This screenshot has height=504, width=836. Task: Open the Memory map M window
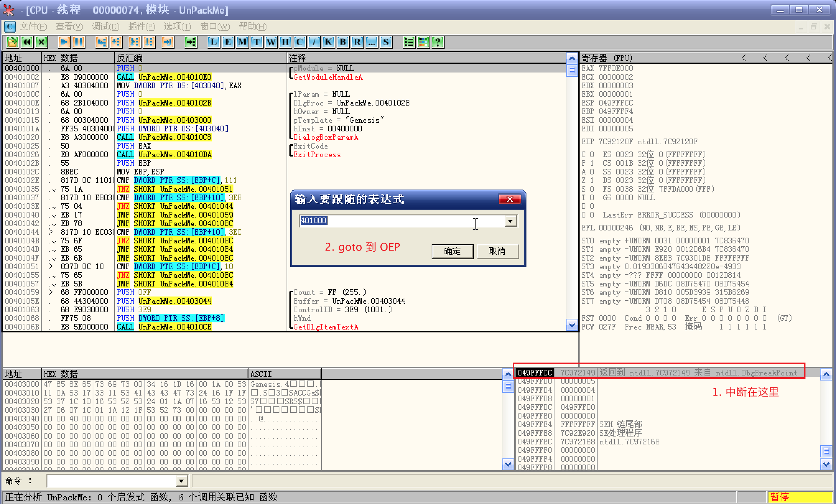click(x=242, y=42)
